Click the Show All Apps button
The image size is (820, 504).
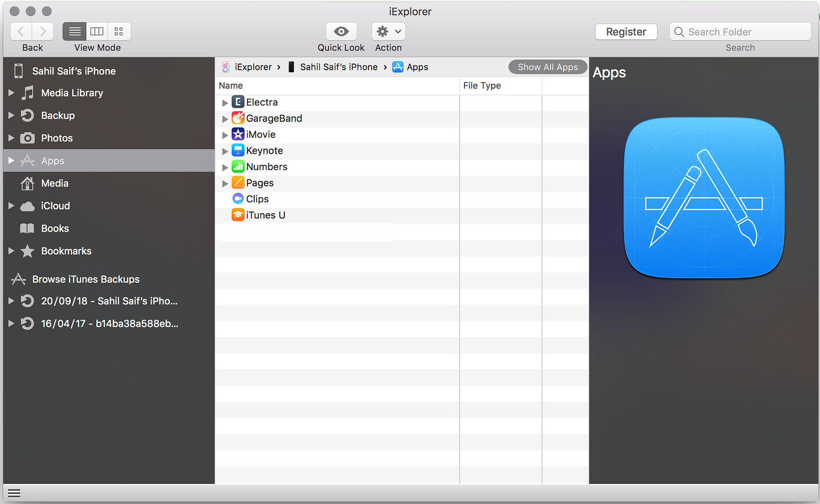pos(548,67)
